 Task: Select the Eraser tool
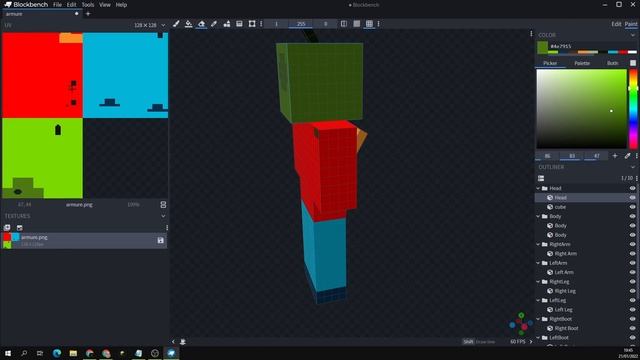pyautogui.click(x=201, y=24)
